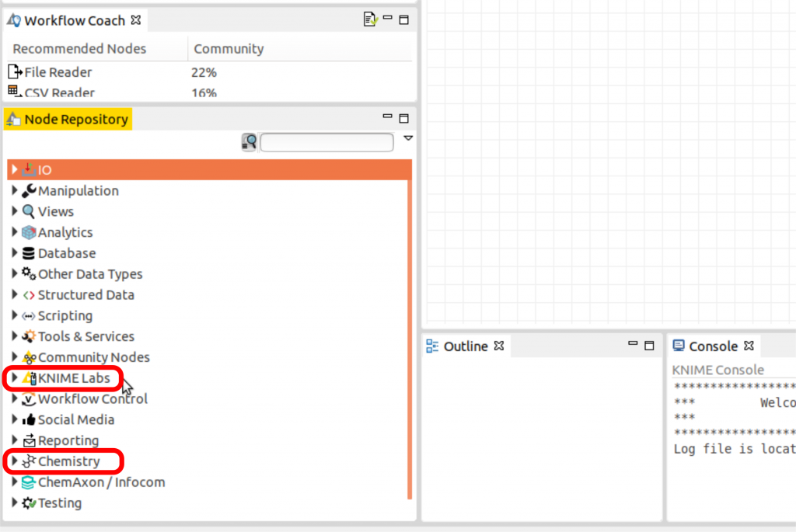
Task: Switch to the Workflow Coach tab
Action: [74, 21]
